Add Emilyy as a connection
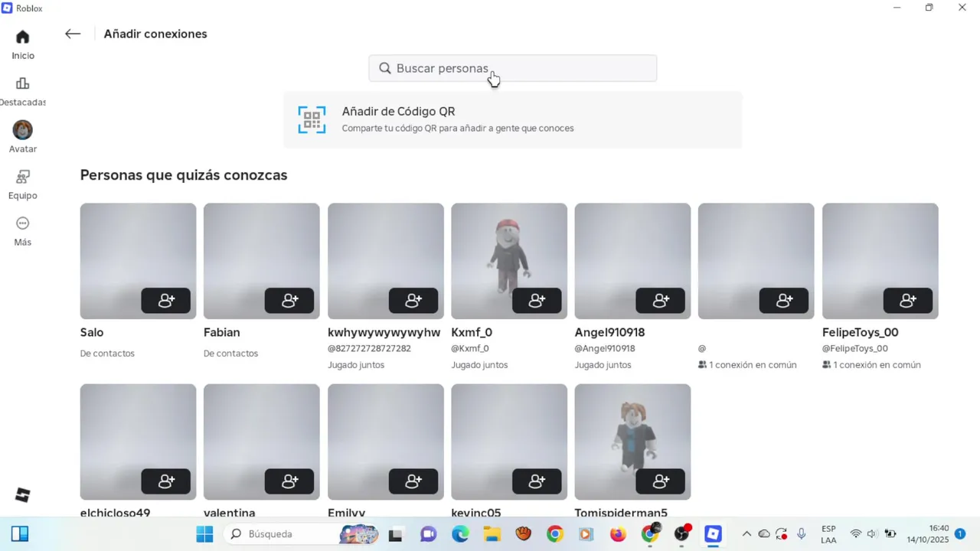 [x=413, y=481]
